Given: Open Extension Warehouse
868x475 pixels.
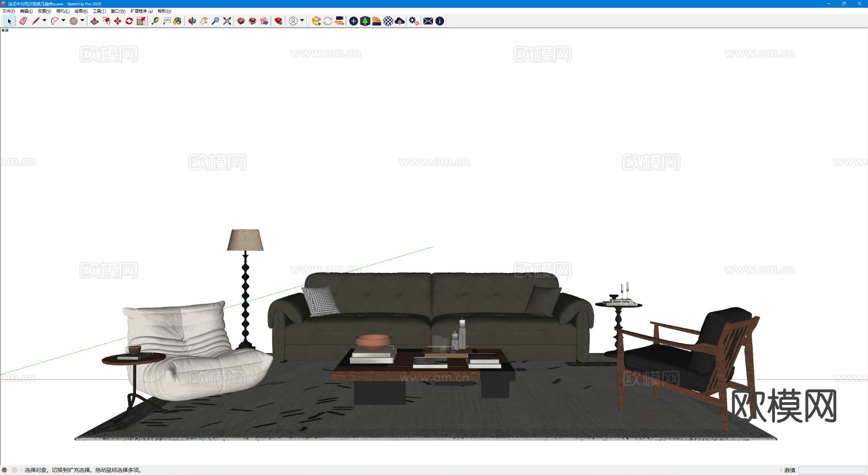Looking at the screenshot, I should point(252,21).
